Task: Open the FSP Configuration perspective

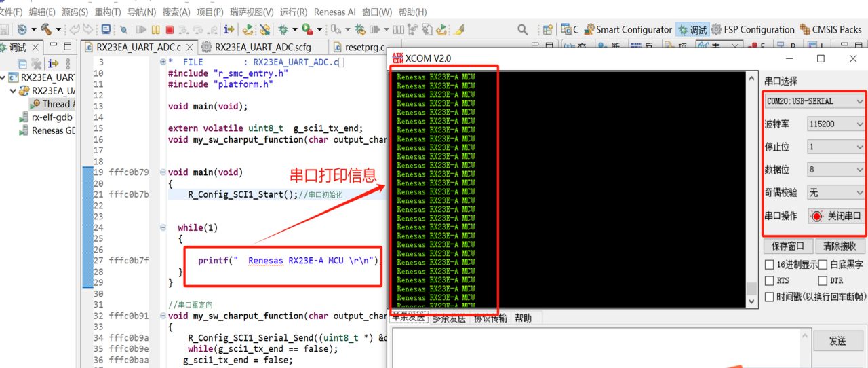Action: pos(753,30)
